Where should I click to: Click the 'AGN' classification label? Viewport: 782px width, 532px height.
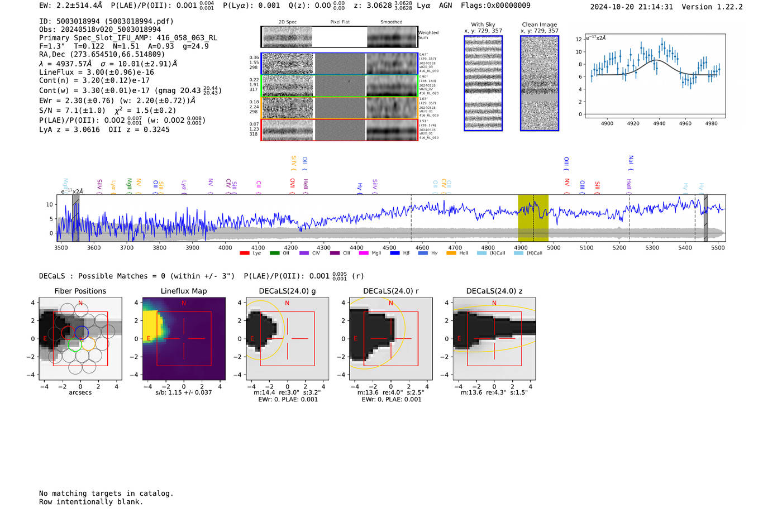point(445,6)
